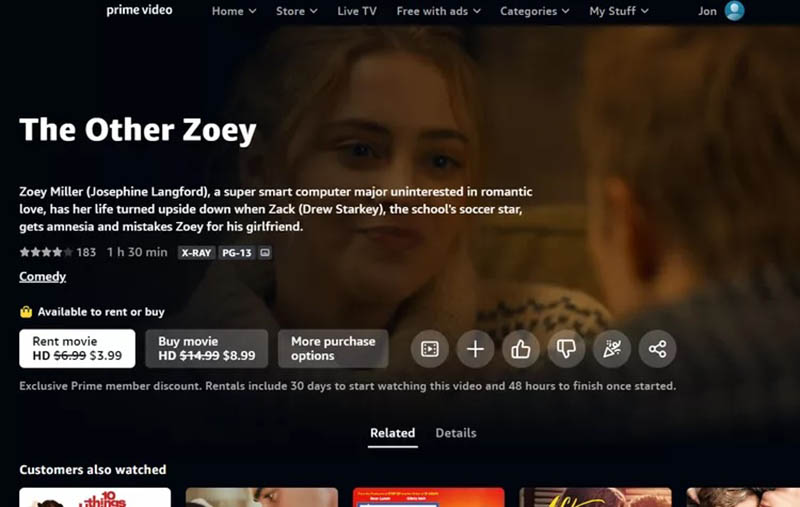Open the Comedy genre link
Viewport: 800px width, 507px height.
pos(42,276)
